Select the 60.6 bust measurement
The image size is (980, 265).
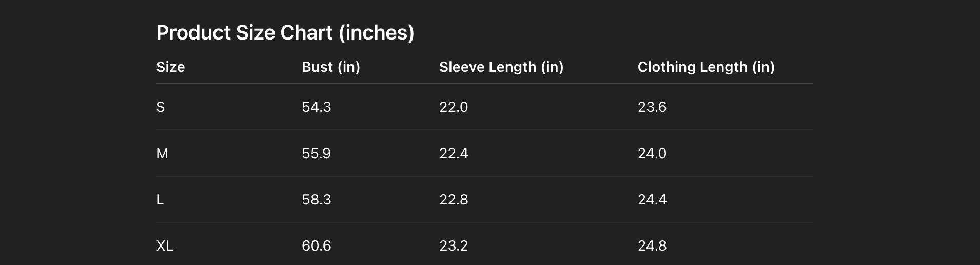tap(316, 246)
